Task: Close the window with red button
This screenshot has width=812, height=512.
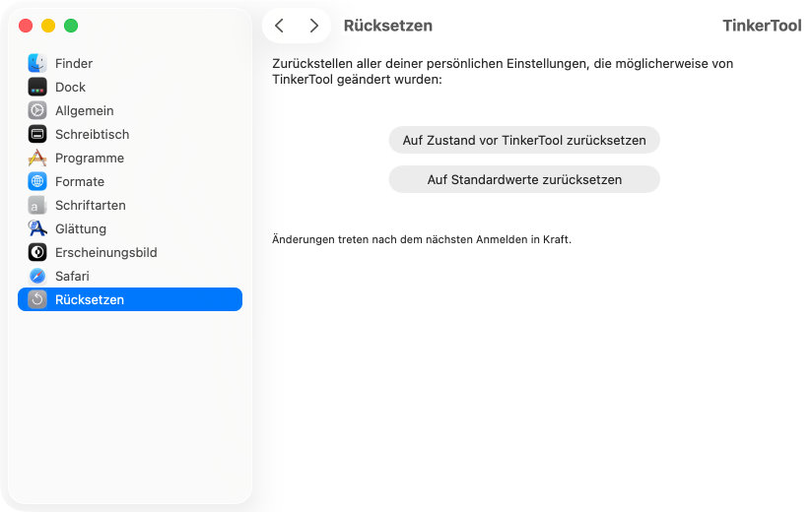Action: click(26, 26)
